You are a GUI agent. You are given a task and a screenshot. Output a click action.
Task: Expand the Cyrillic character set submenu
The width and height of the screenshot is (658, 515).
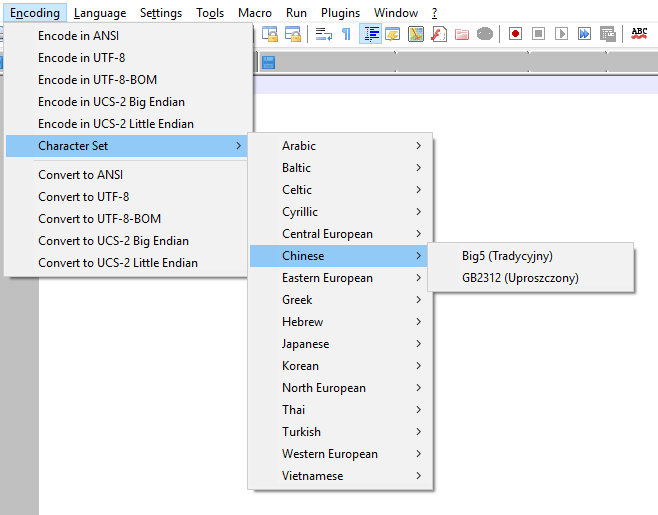pos(340,212)
